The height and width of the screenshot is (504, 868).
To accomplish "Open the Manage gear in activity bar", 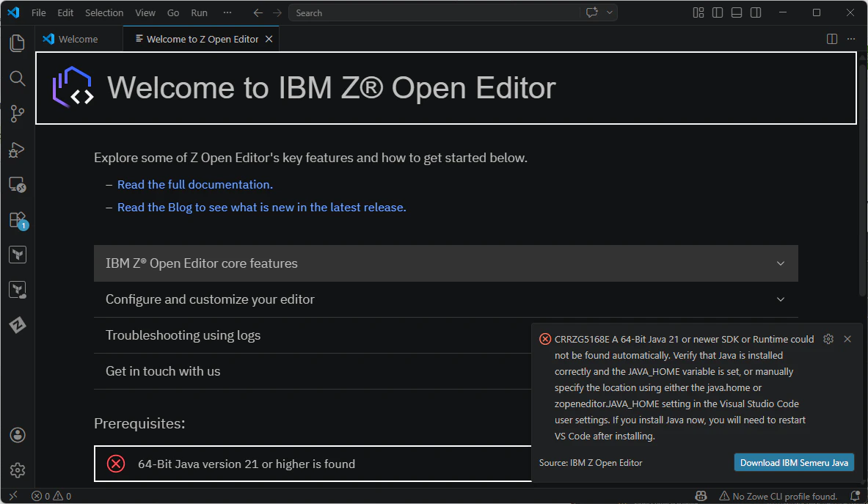I will tap(17, 470).
